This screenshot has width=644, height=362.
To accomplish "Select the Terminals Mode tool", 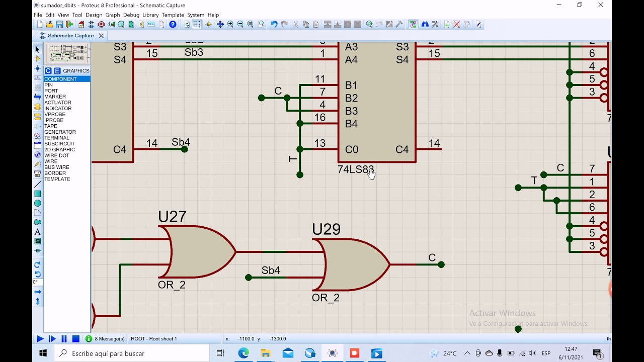I will pyautogui.click(x=37, y=116).
